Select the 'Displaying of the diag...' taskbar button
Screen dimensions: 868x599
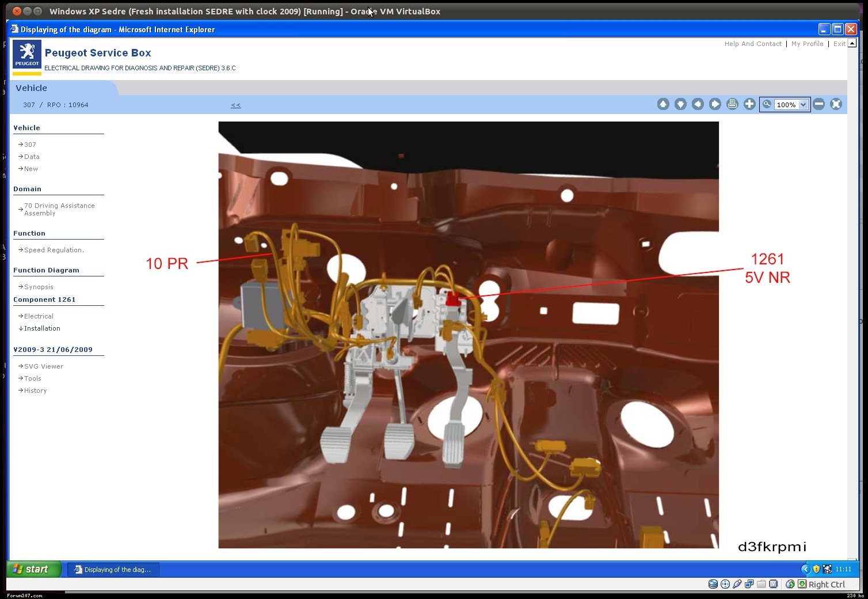pyautogui.click(x=113, y=570)
